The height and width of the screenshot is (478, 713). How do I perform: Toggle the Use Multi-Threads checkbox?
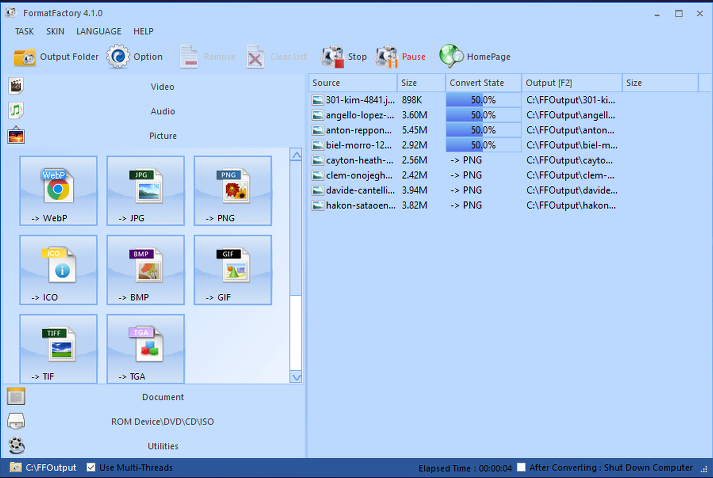pyautogui.click(x=91, y=467)
